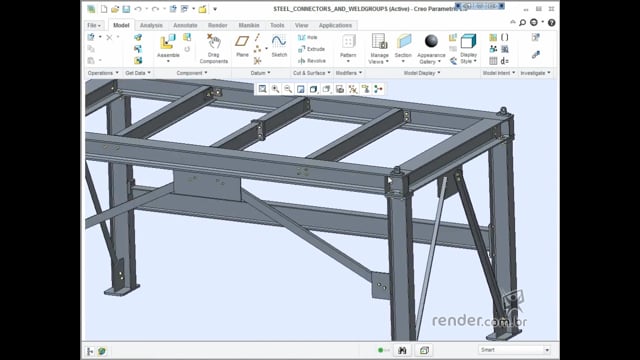This screenshot has width=640, height=360.
Task: Open the Smart selection filter dropdown
Action: 514,350
